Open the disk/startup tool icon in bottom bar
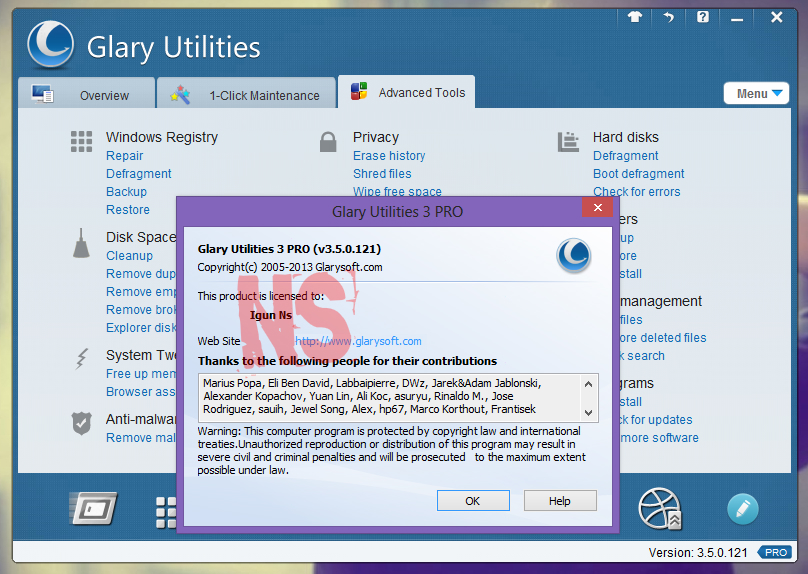The height and width of the screenshot is (574, 808). click(93, 509)
